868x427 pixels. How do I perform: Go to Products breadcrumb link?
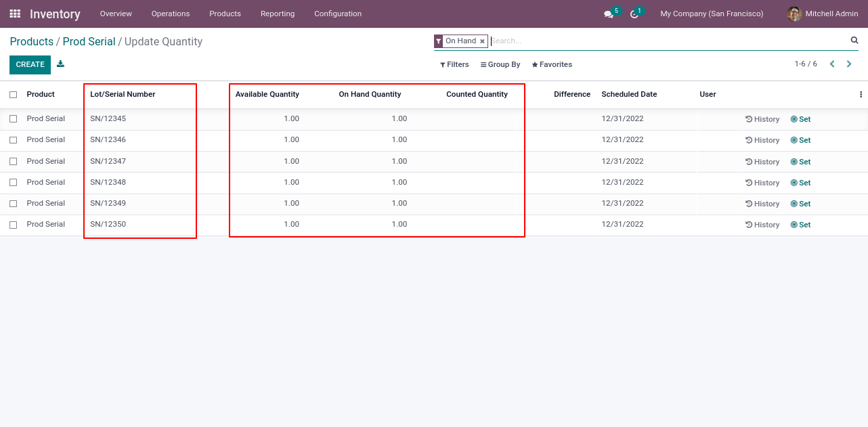click(32, 42)
